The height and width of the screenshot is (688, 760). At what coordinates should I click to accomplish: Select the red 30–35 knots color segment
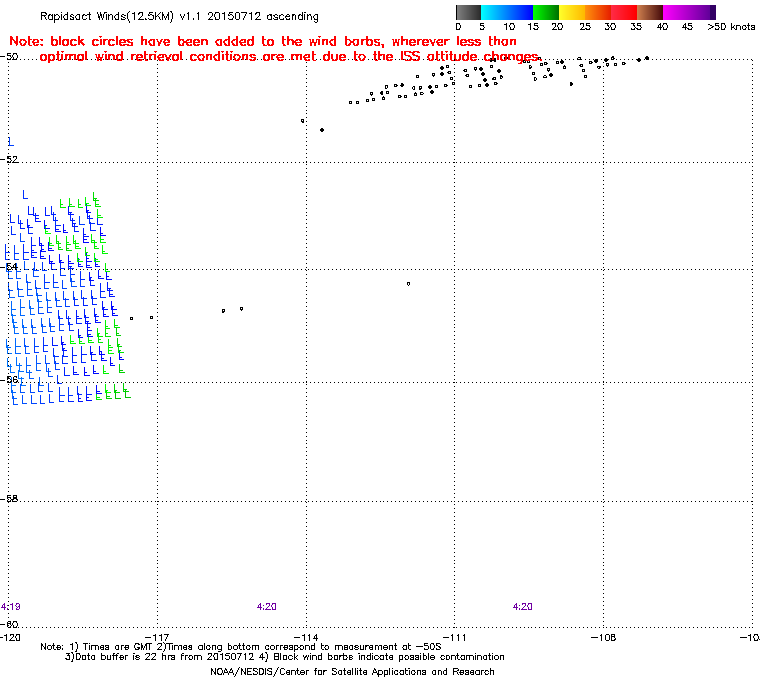click(624, 12)
